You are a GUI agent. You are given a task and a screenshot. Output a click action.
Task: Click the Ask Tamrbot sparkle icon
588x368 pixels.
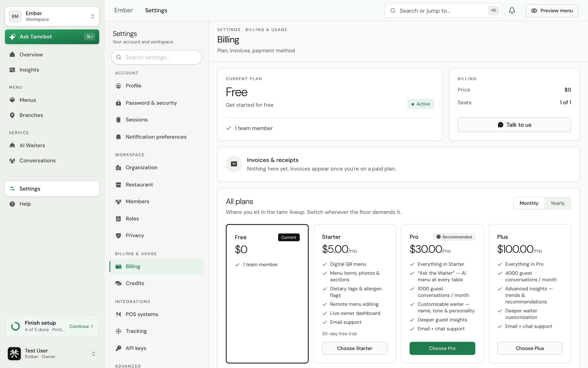(x=13, y=37)
